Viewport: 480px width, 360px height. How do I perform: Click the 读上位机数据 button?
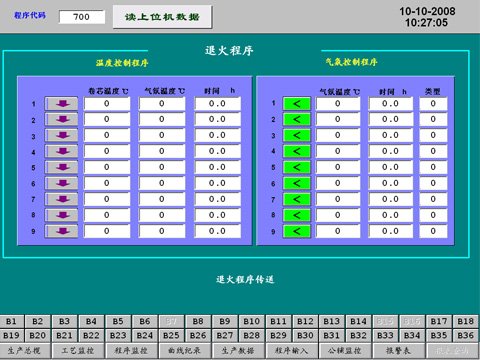(162, 17)
